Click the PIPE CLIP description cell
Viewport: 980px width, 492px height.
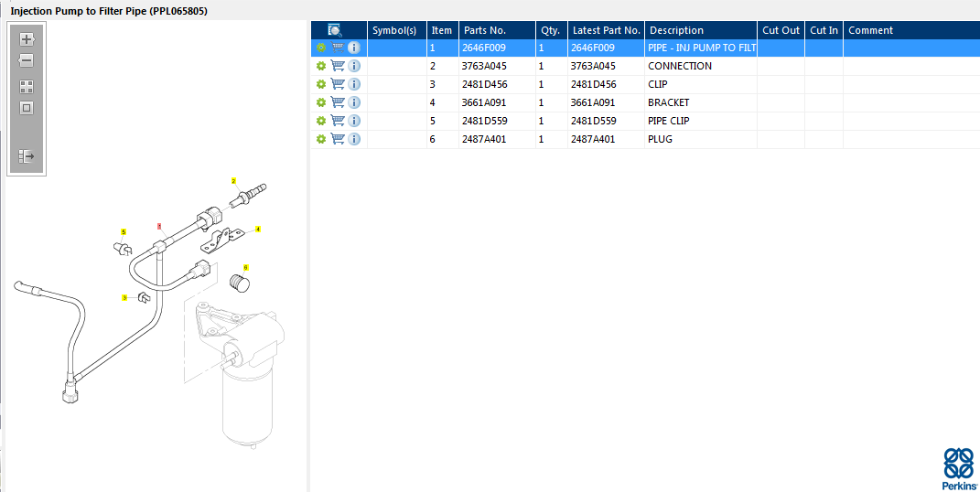701,121
